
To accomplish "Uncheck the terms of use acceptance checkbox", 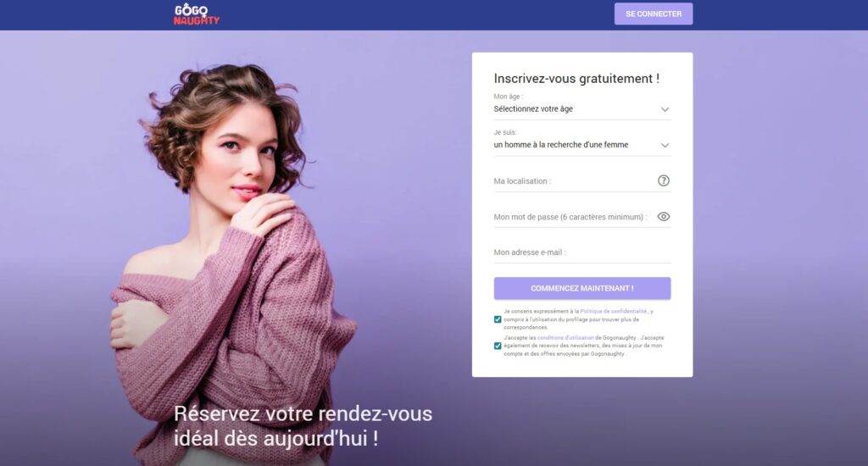I will point(497,346).
